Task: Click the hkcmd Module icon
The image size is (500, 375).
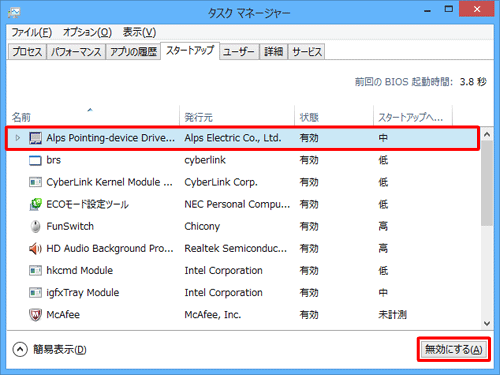Action: pyautogui.click(x=35, y=270)
